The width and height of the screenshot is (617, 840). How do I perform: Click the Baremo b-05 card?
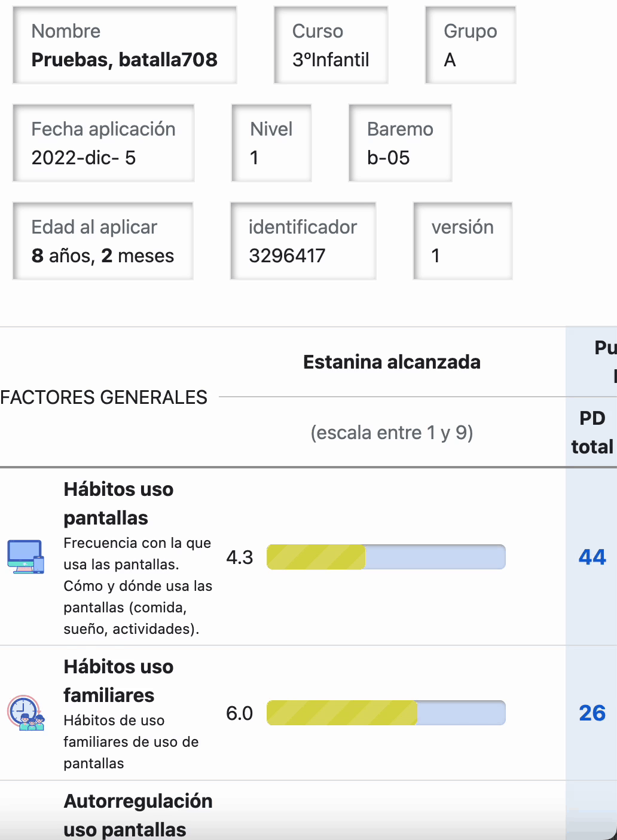(x=400, y=143)
